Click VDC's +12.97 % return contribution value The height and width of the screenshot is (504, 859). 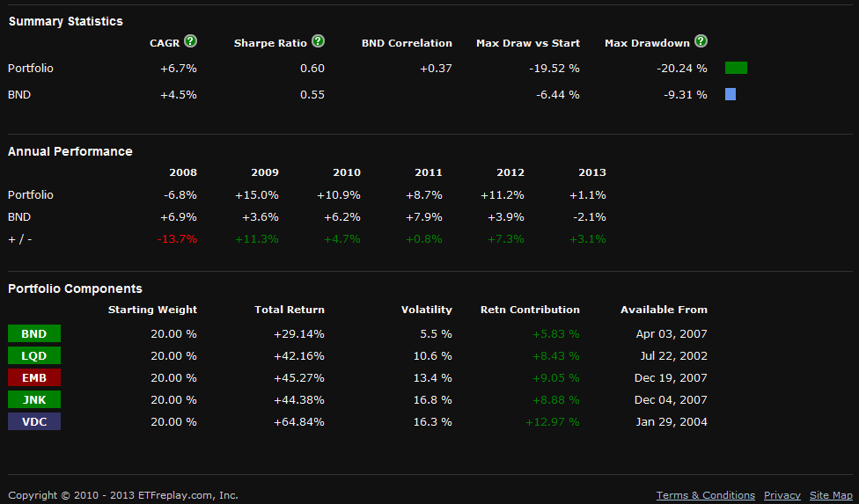click(x=552, y=421)
